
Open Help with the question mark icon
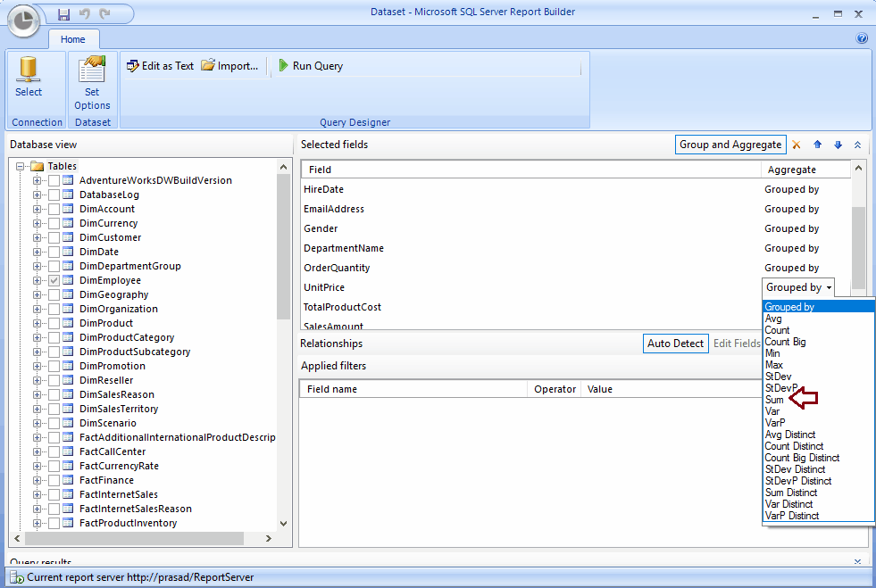pyautogui.click(x=862, y=37)
